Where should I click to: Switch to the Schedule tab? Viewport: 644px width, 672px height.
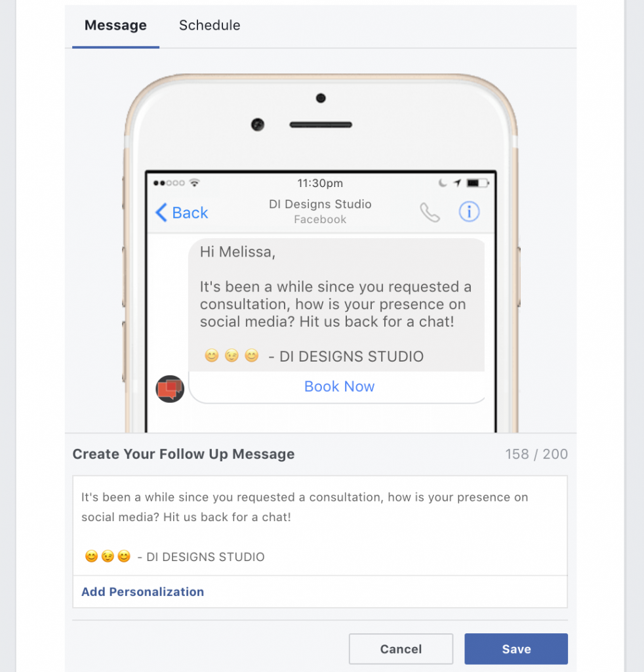[209, 26]
